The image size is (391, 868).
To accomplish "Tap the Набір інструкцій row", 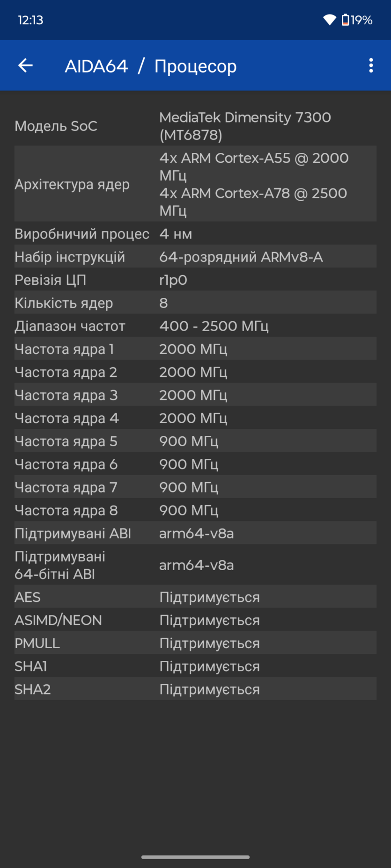I will [195, 256].
